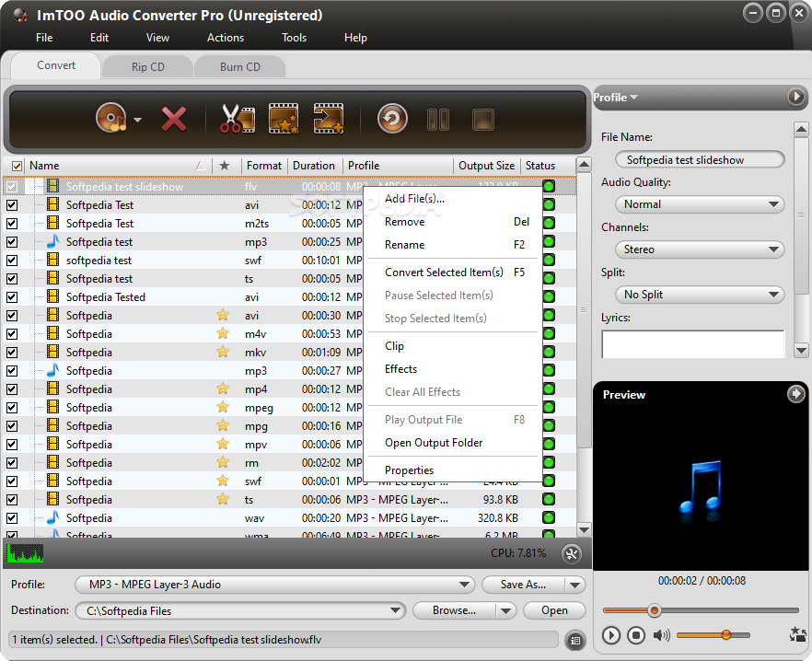Sort the list by the Duration column header

pyautogui.click(x=314, y=166)
